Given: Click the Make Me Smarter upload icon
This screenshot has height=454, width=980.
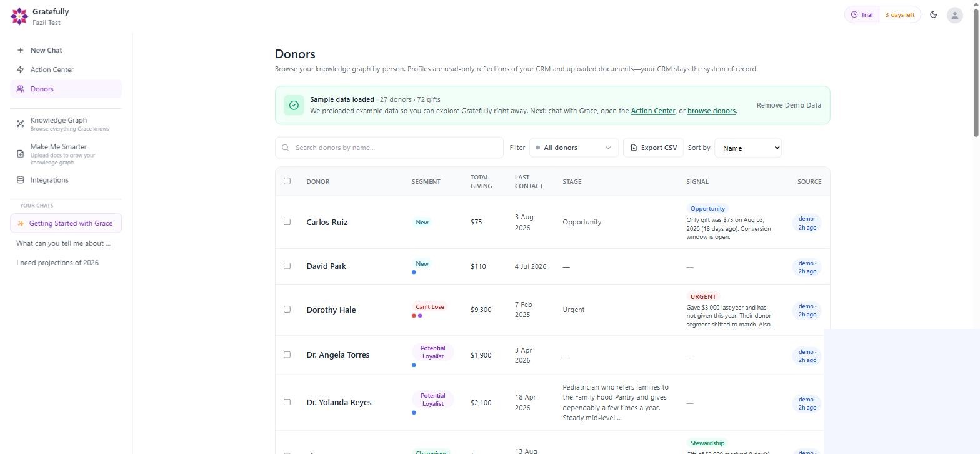Looking at the screenshot, I should point(21,154).
